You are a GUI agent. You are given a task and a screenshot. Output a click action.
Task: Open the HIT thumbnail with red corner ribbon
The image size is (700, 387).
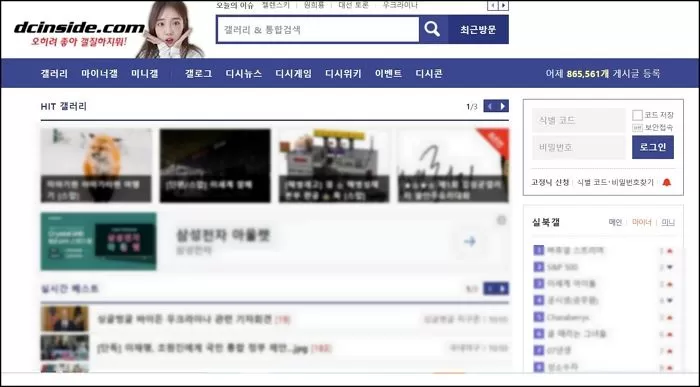[x=453, y=166]
